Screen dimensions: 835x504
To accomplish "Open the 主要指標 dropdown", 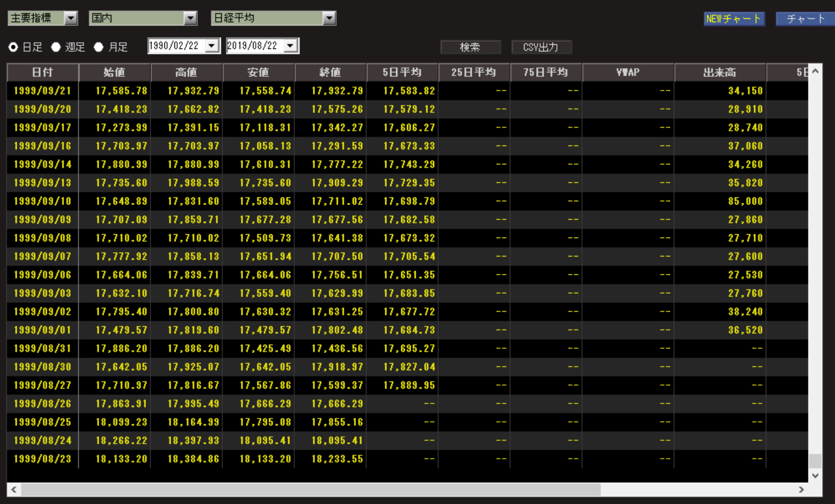I will coord(42,18).
